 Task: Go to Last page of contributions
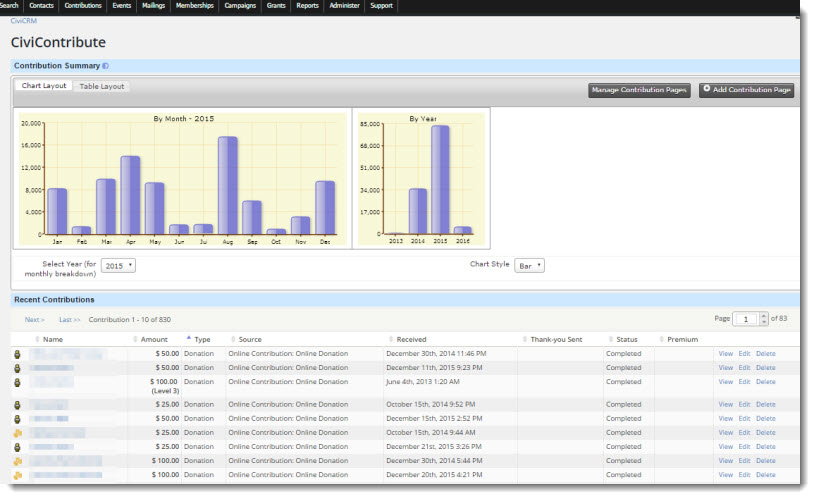(69, 320)
